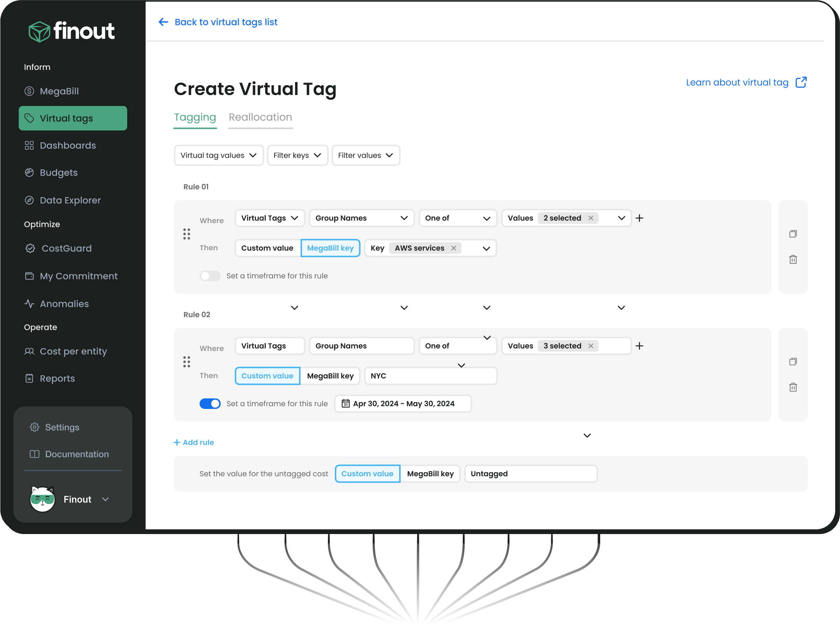This screenshot has width=840, height=635.
Task: Expand the Finout account menu
Action: (106, 499)
